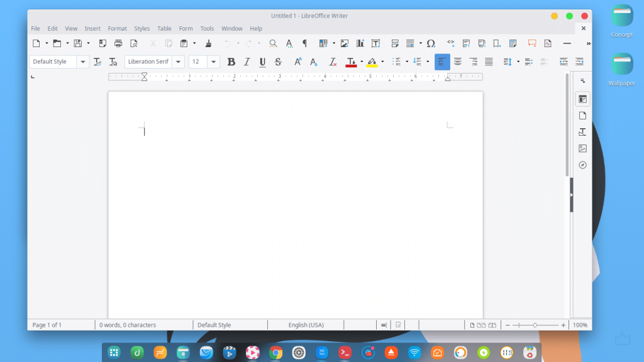
Task: Toggle Underline formatting
Action: pyautogui.click(x=262, y=62)
